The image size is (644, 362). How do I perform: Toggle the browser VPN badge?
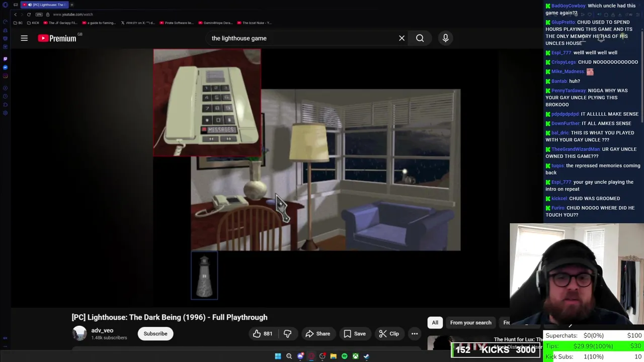click(39, 14)
